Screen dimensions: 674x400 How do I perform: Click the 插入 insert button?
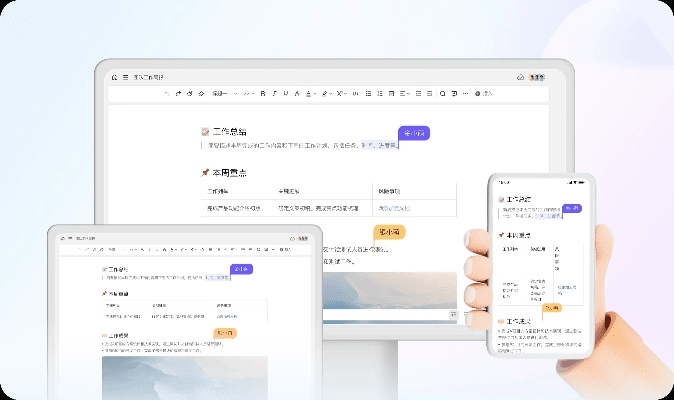point(484,93)
